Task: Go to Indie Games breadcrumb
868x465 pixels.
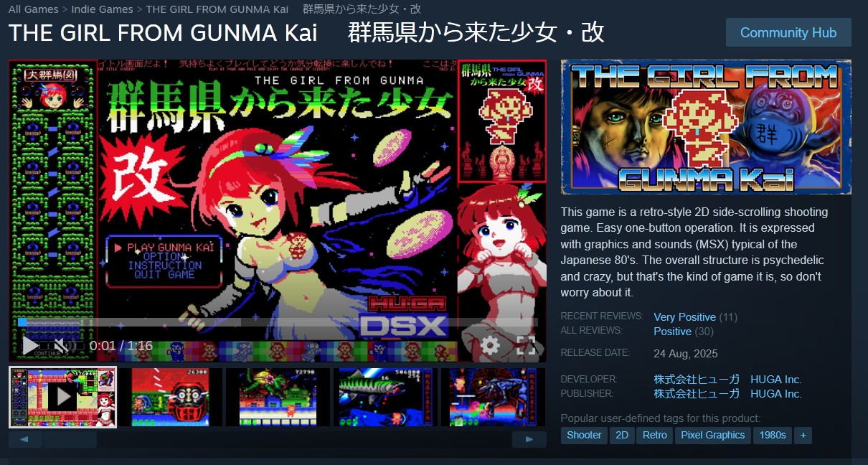Action: click(x=102, y=9)
